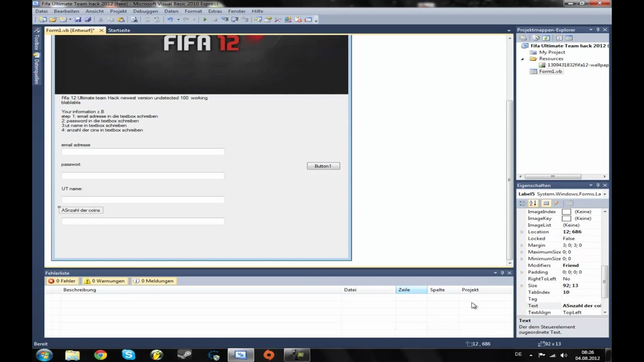Click the UT name textbox
644x362 pixels.
(x=143, y=200)
